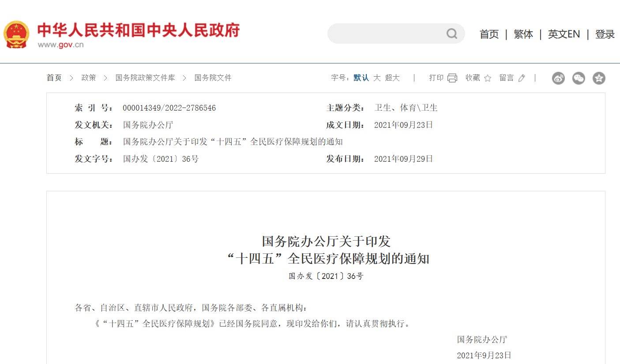Image resolution: width=620 pixels, height=364 pixels.
Task: Switch font size to 大
Action: pos(377,78)
